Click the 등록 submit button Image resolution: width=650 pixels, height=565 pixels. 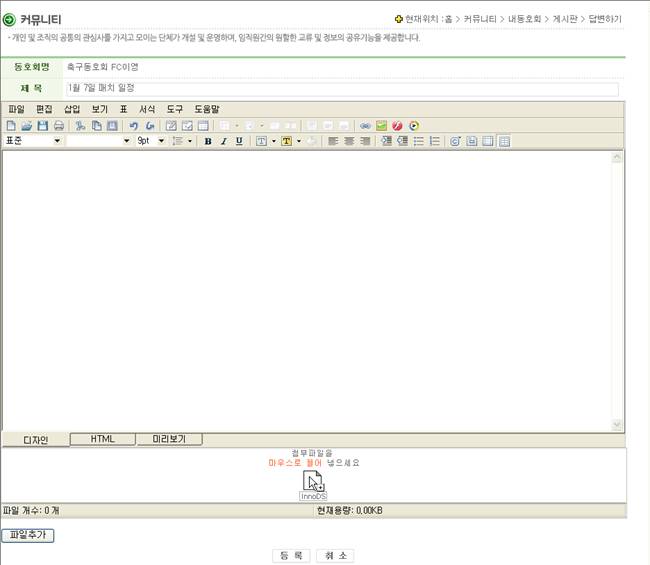290,555
